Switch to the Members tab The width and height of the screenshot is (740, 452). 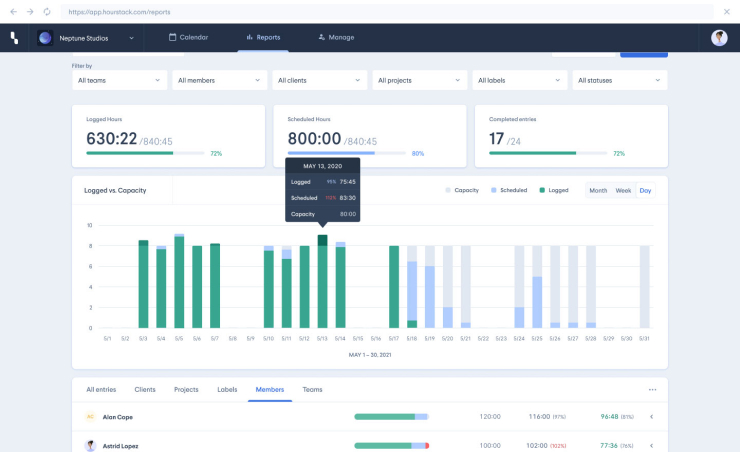269,389
